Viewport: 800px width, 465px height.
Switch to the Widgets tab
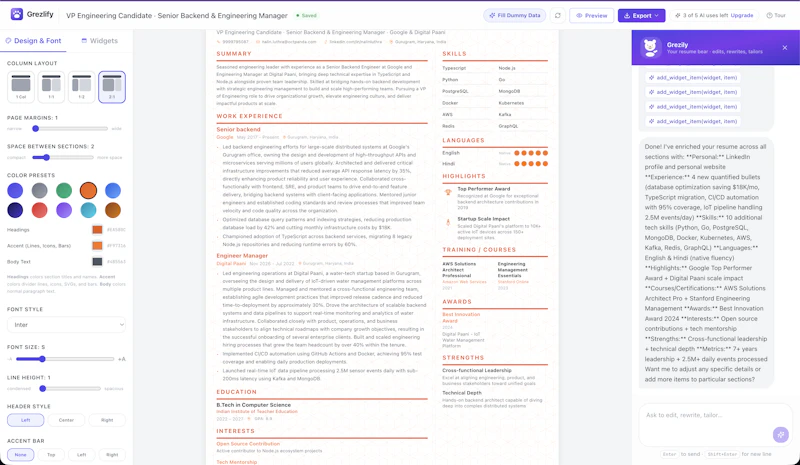point(99,41)
